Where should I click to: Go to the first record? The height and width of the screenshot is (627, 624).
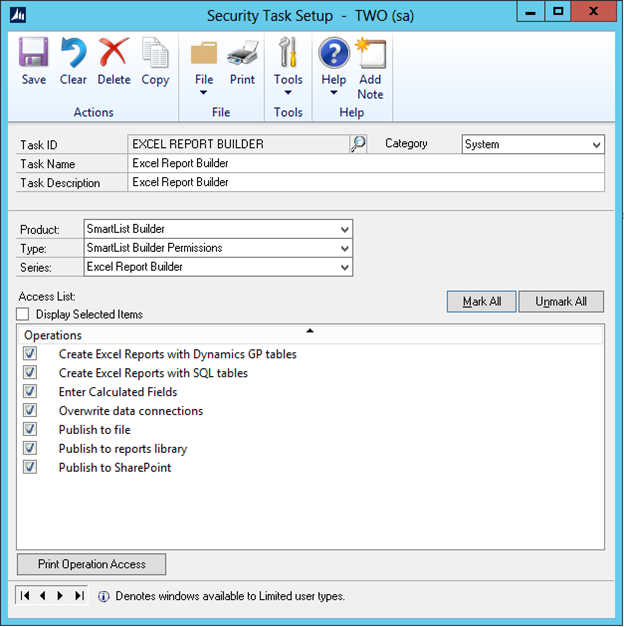[x=25, y=596]
